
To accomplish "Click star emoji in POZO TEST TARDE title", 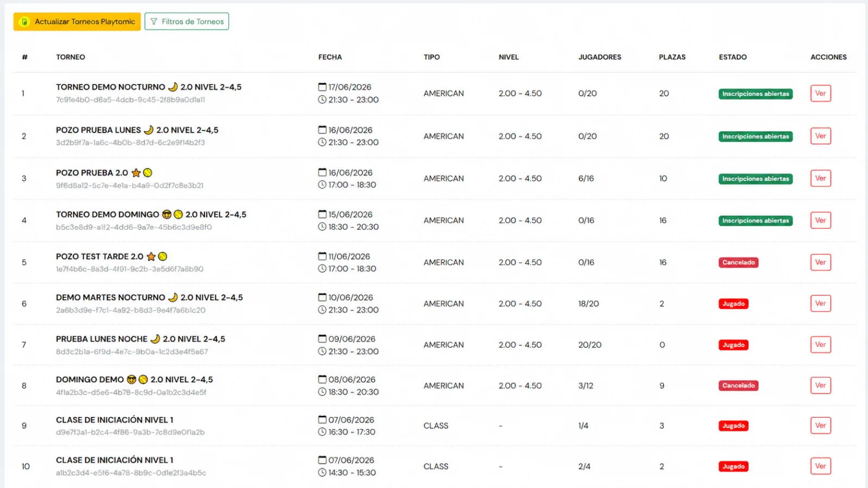I will click(151, 256).
